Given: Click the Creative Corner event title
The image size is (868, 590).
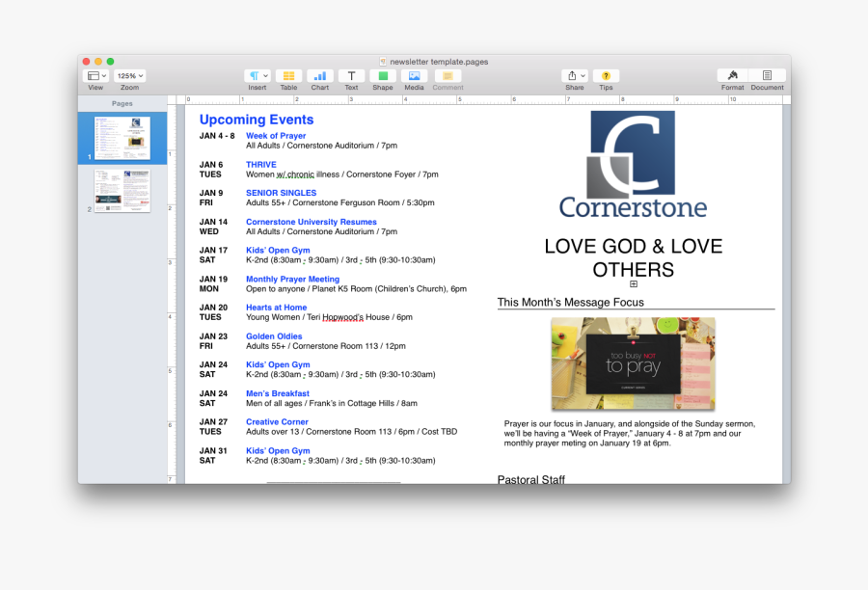Looking at the screenshot, I should point(277,421).
